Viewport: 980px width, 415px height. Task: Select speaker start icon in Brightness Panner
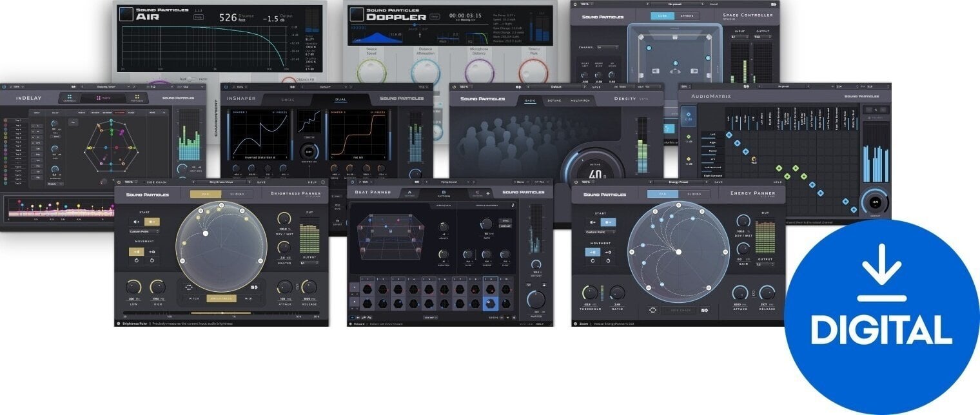(138, 222)
